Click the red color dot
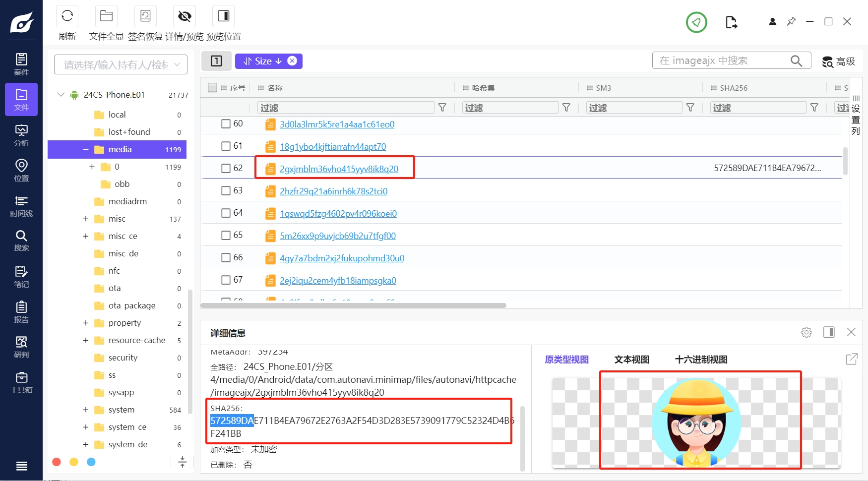The image size is (868, 481). click(57, 462)
